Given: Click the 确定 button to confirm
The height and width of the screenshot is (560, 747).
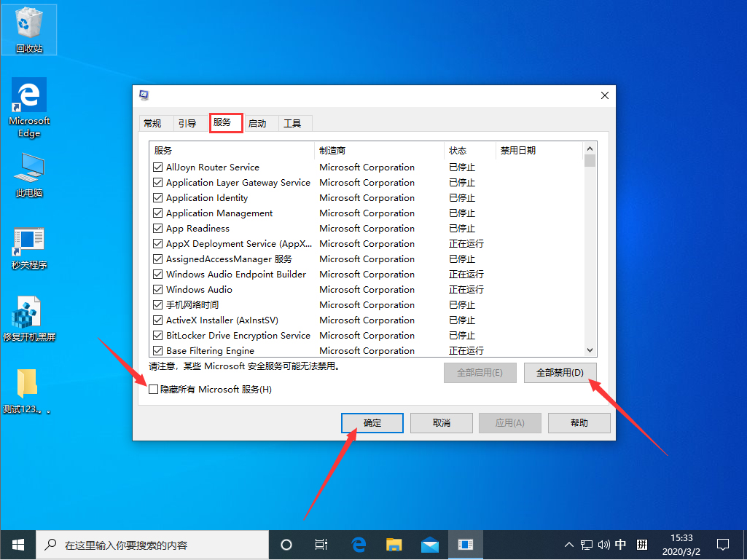Looking at the screenshot, I should 372,423.
